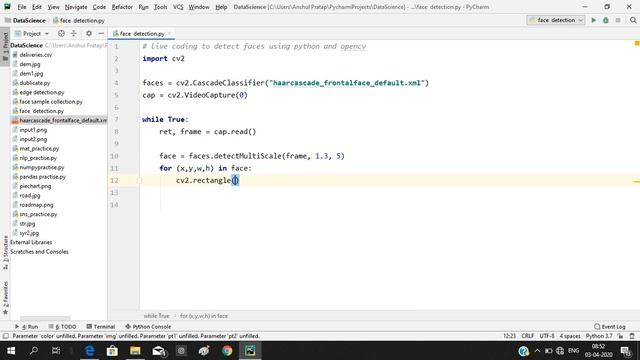640x360 pixels.
Task: Open the Python Console tool window
Action: coord(148,327)
